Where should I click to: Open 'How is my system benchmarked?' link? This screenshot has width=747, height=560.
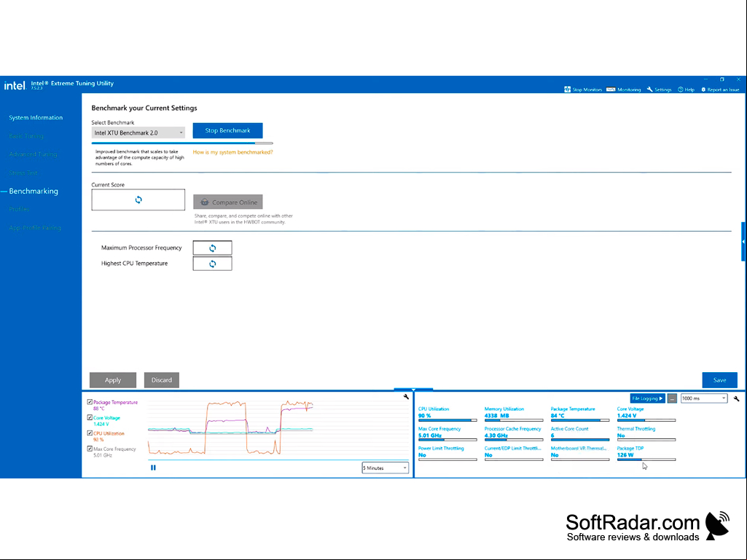tap(233, 152)
